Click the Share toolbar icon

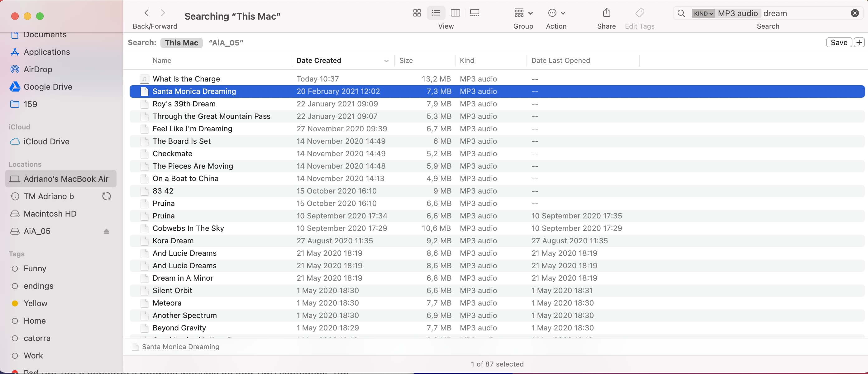click(606, 13)
